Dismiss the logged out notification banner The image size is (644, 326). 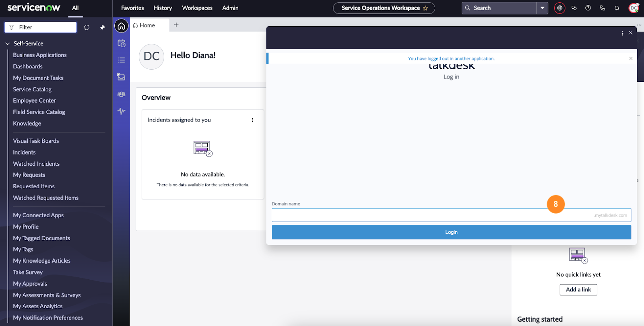pyautogui.click(x=631, y=58)
